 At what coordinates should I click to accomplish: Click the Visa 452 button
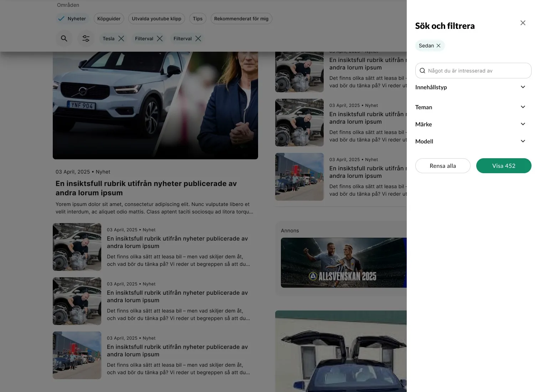(x=504, y=166)
